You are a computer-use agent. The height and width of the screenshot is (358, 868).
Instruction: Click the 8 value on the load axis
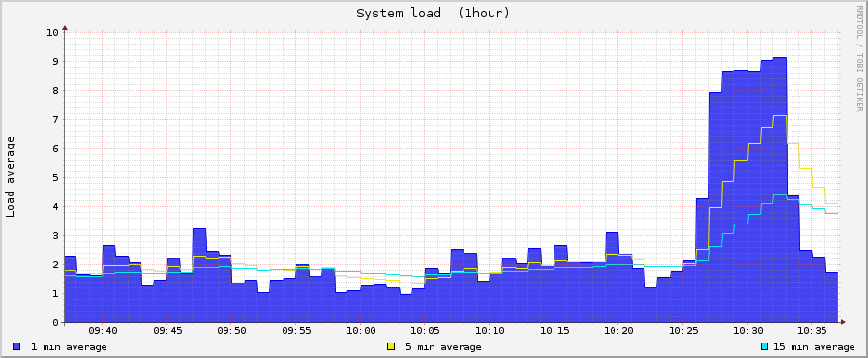55,90
